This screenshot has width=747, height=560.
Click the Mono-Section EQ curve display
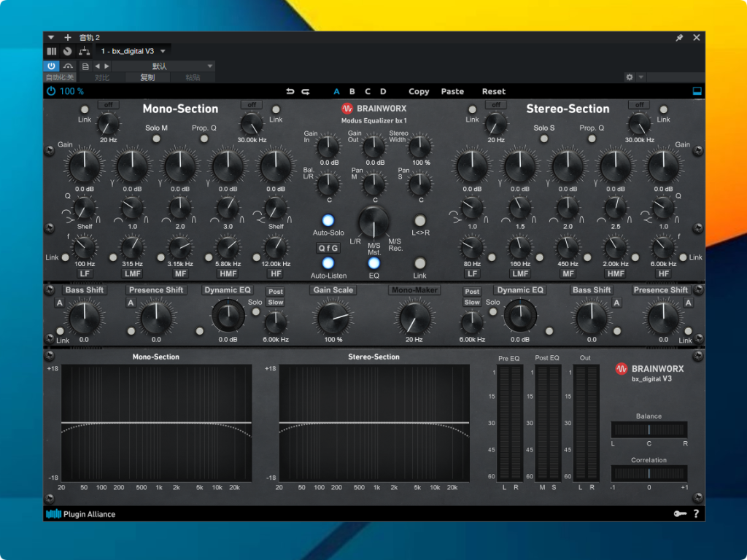point(156,424)
